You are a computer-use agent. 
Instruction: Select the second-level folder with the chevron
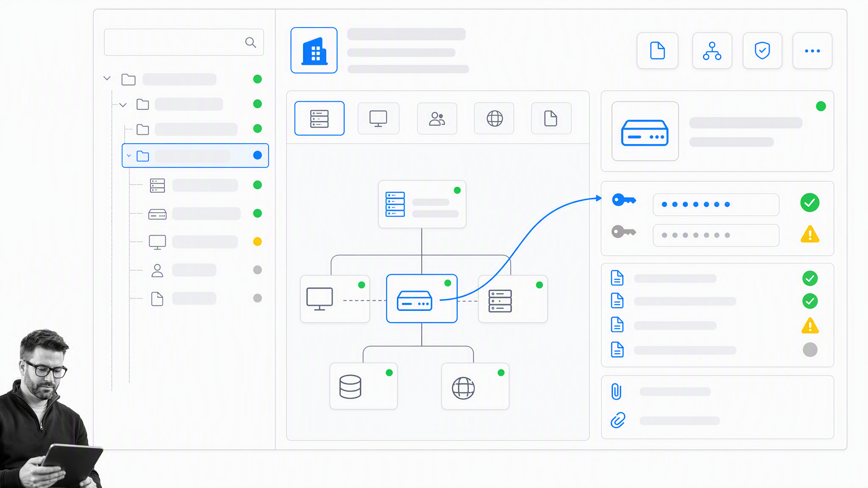tap(143, 104)
